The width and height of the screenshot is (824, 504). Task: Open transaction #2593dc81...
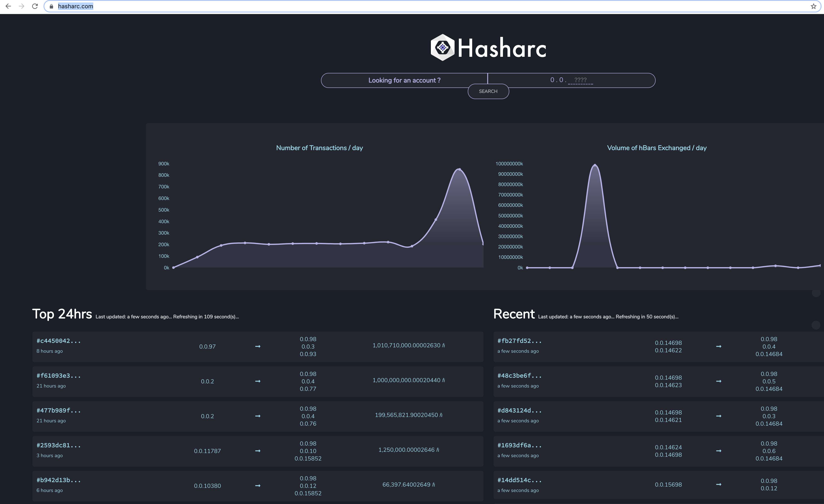pos(58,445)
